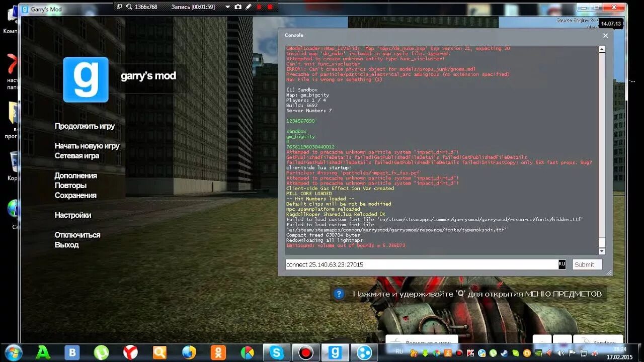Click console line '76561198030440012'
Image resolution: width=644 pixels, height=362 pixels.
coord(310,147)
